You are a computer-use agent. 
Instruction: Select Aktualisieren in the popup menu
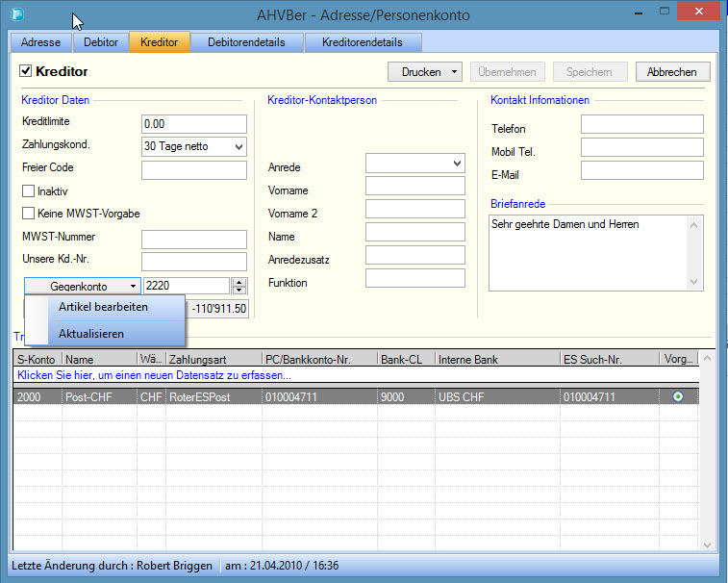[x=90, y=333]
